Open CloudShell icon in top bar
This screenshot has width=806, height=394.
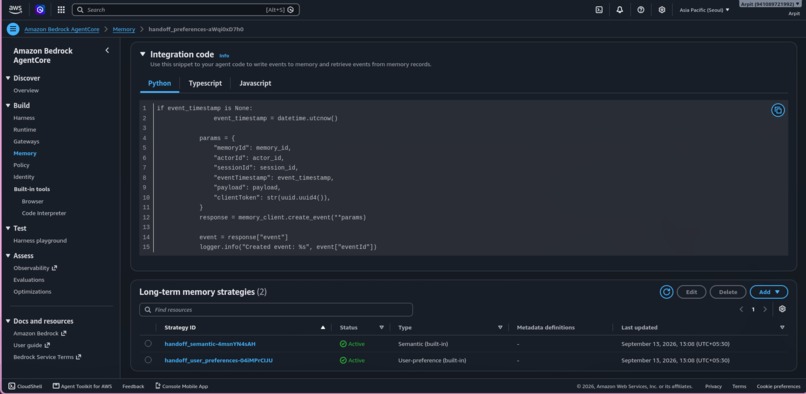(x=599, y=9)
